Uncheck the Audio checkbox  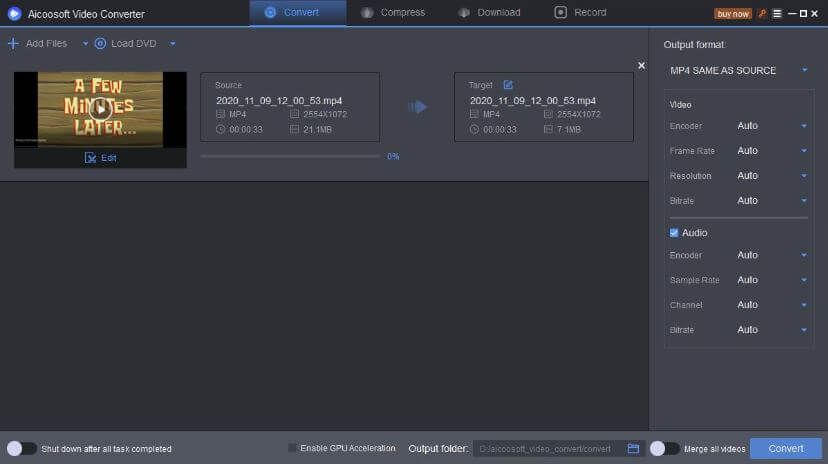coord(674,233)
